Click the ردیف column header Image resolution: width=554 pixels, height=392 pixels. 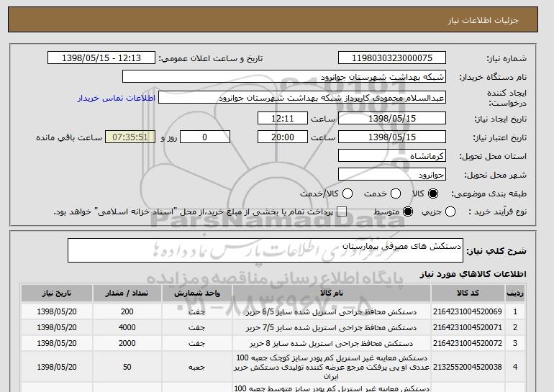[x=515, y=293]
